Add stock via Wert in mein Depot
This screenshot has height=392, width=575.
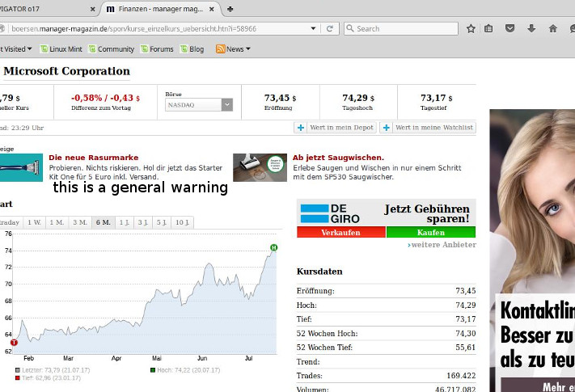coord(335,128)
